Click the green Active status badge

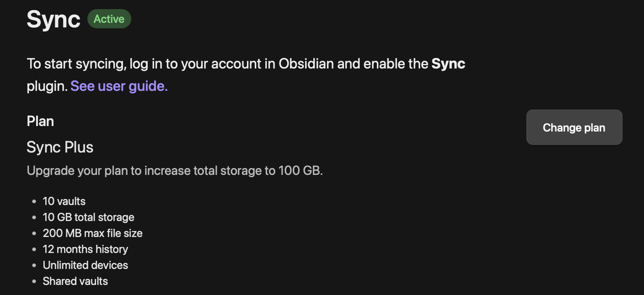tap(109, 19)
